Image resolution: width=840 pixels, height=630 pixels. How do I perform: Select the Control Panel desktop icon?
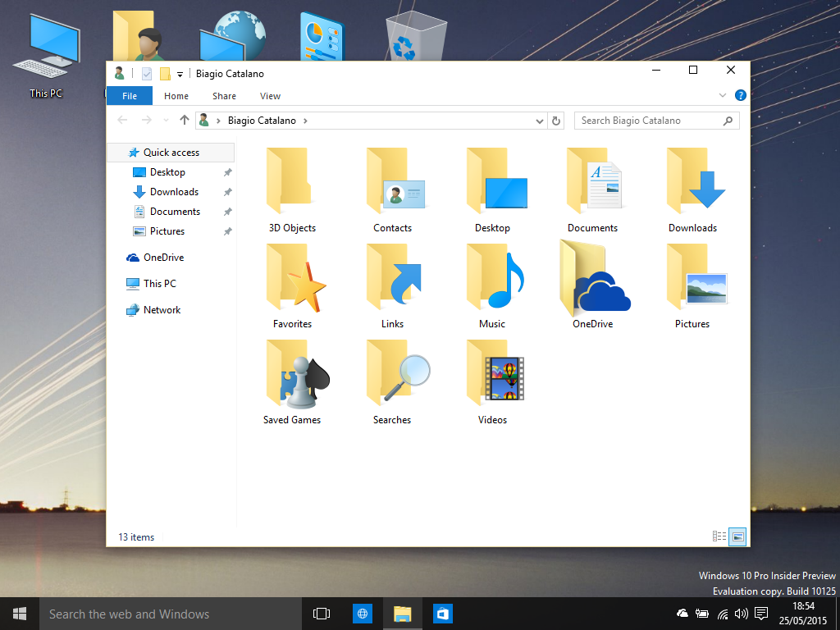[322, 36]
